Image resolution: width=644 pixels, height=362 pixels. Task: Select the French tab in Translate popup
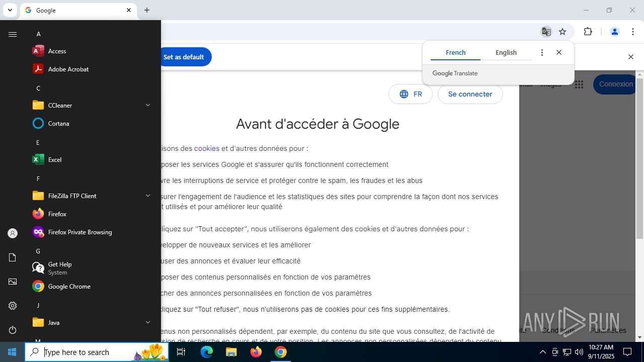pos(455,52)
